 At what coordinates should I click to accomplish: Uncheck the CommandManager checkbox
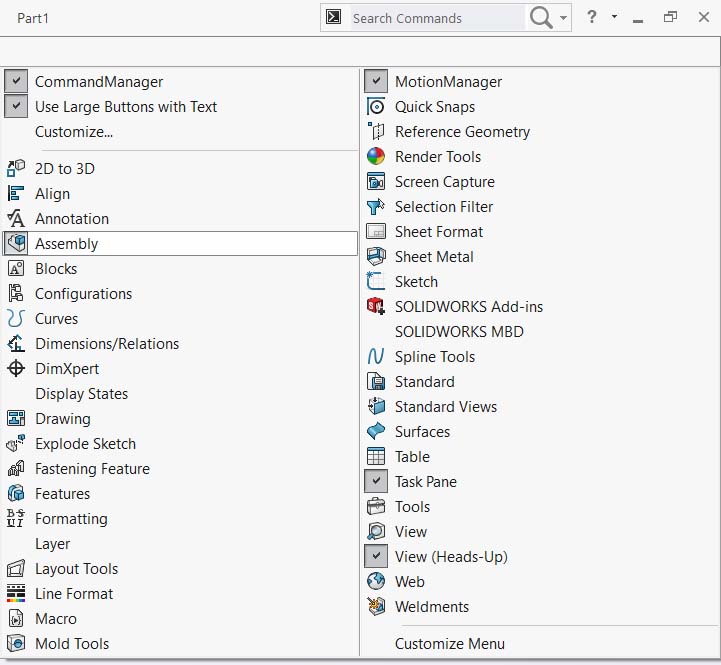[x=16, y=82]
